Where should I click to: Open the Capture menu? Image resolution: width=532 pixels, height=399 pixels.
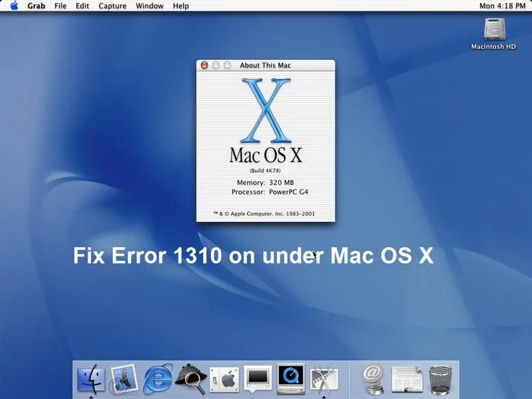pos(112,6)
